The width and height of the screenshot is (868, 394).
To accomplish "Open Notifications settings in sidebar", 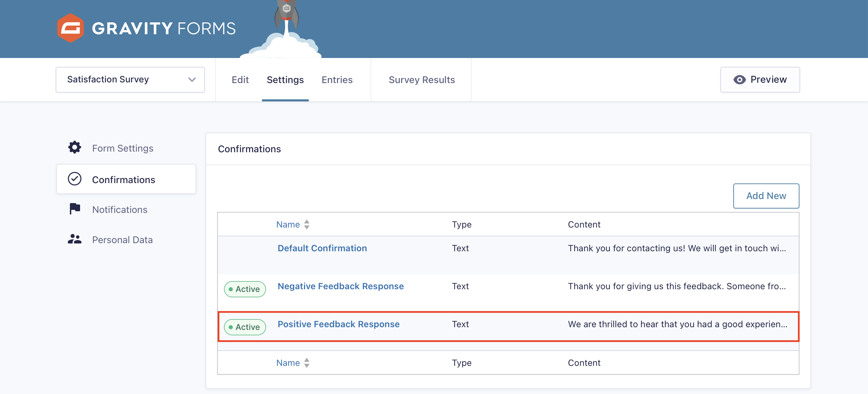I will pyautogui.click(x=126, y=210).
